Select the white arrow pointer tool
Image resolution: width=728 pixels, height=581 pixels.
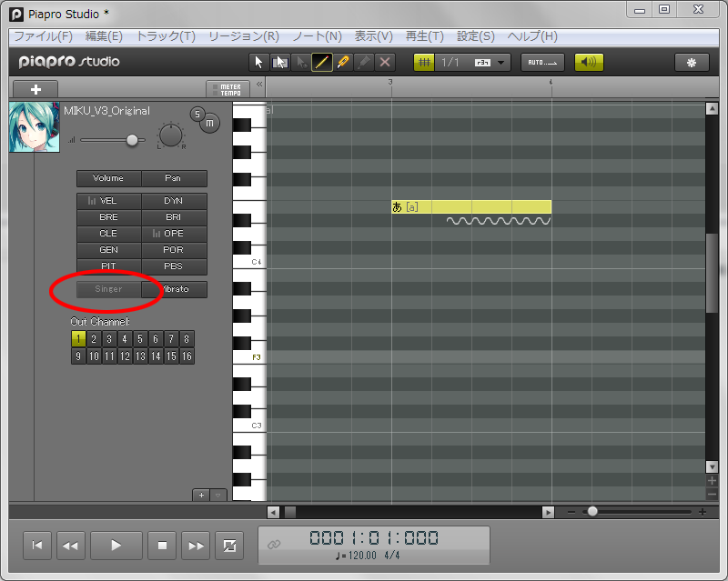click(x=258, y=62)
